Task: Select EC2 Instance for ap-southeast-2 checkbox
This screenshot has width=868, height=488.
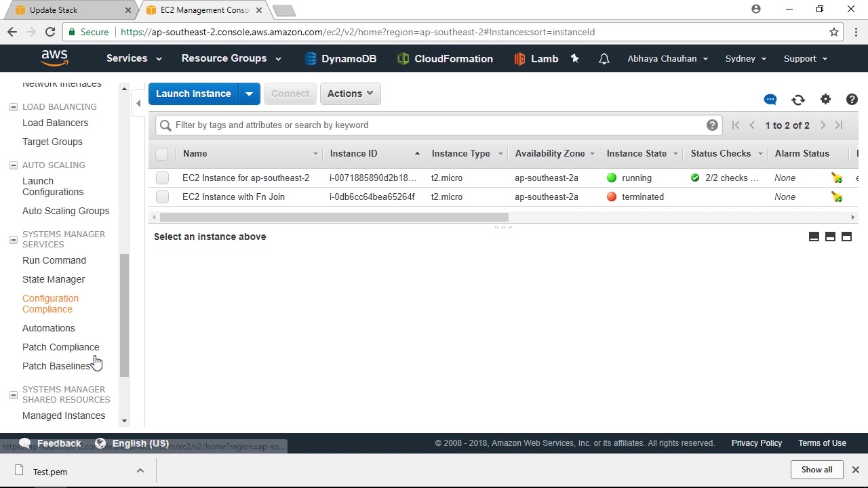Action: point(162,178)
